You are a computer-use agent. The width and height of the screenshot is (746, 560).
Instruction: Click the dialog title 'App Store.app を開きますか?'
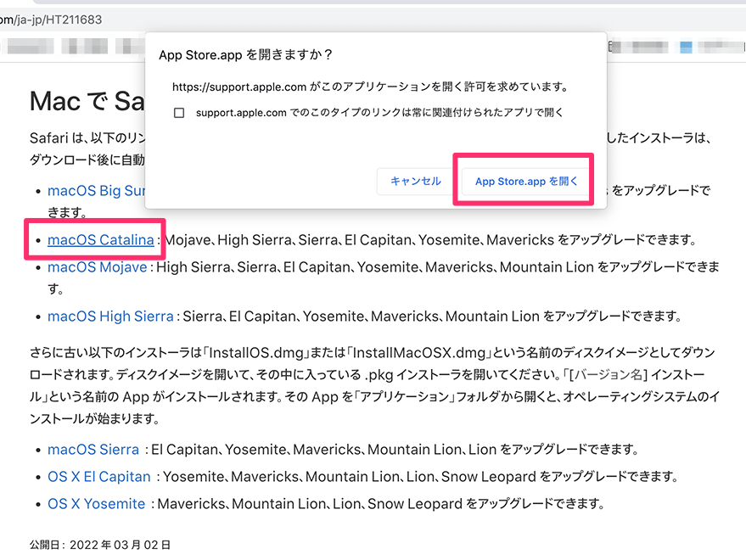click(x=245, y=54)
